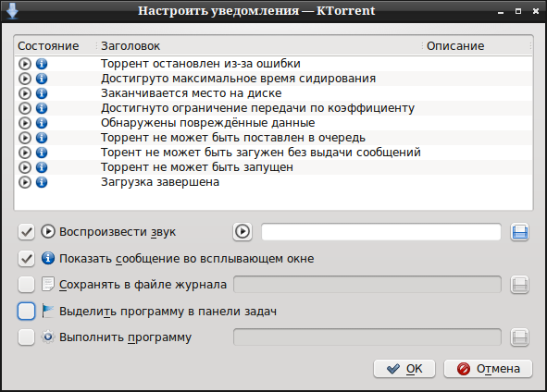This screenshot has width=547, height=392.
Task: Sort by 'Состояние' column header
Action: tap(48, 46)
